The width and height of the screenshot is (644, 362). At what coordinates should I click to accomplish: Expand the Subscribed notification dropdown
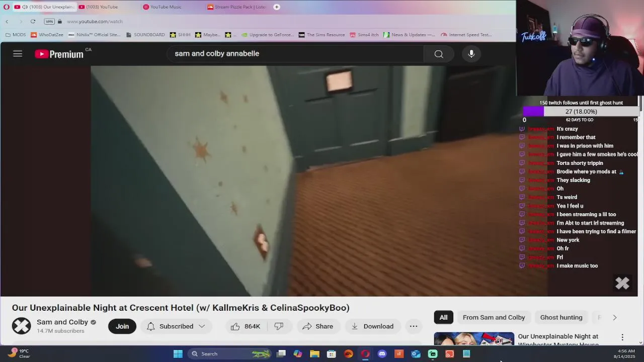(177, 326)
